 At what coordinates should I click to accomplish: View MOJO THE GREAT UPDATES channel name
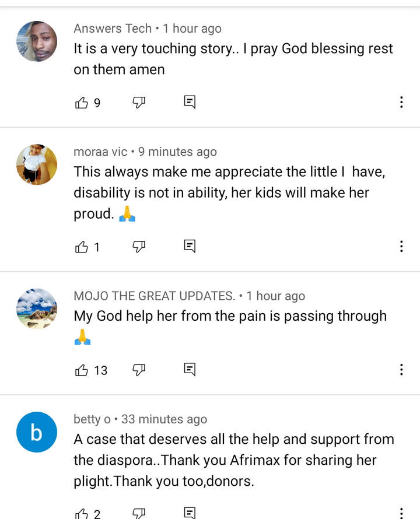(x=155, y=296)
